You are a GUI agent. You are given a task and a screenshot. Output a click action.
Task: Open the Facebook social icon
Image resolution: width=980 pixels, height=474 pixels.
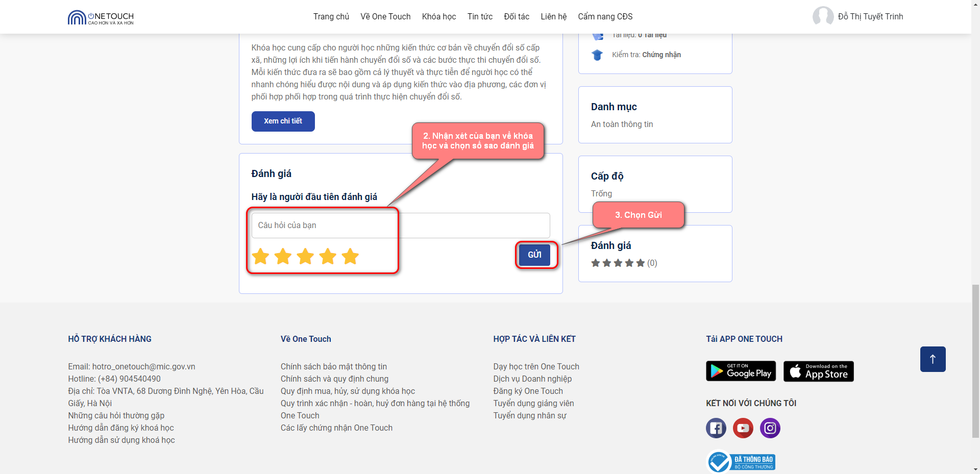(x=716, y=428)
